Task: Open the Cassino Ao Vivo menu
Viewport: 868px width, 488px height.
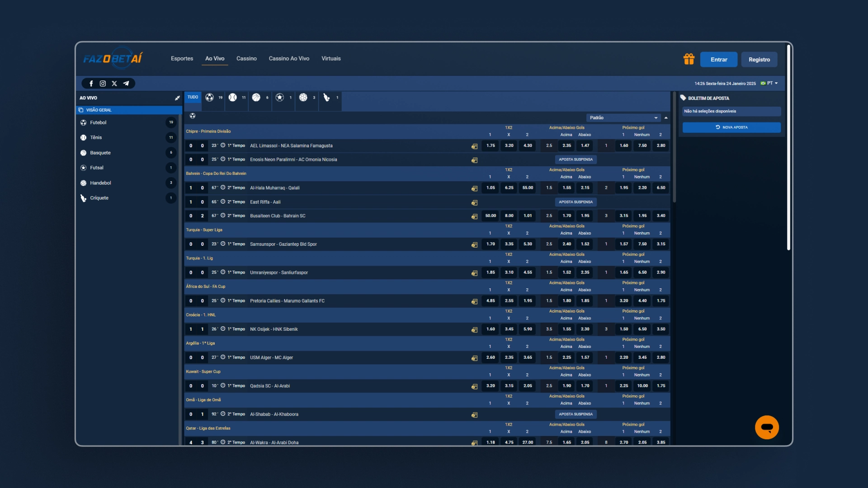Action: (289, 59)
